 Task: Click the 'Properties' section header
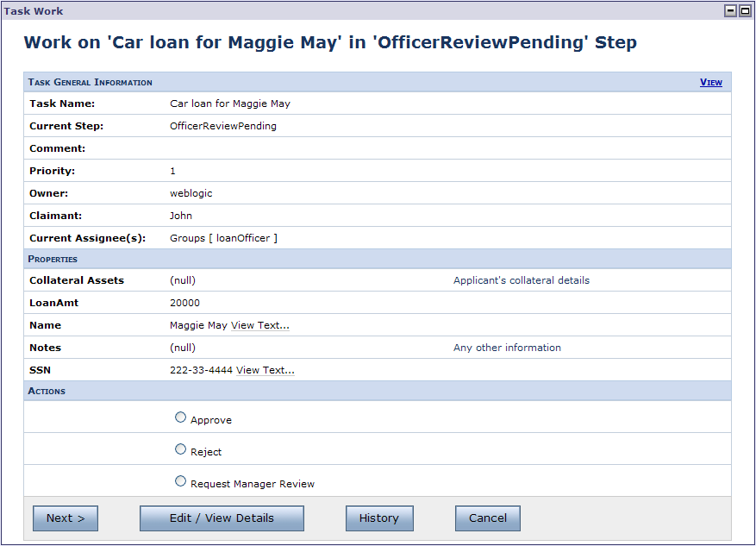point(53,260)
